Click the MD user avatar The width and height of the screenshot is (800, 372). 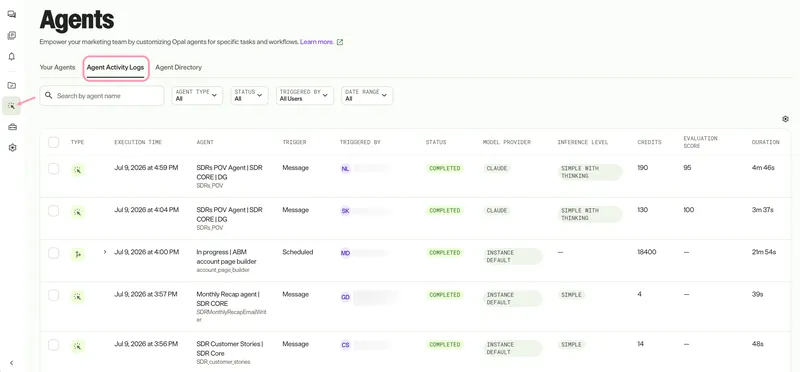click(x=345, y=253)
